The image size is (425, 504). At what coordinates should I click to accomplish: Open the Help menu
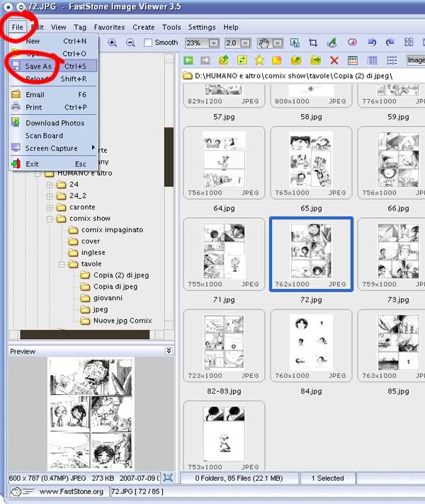[231, 28]
